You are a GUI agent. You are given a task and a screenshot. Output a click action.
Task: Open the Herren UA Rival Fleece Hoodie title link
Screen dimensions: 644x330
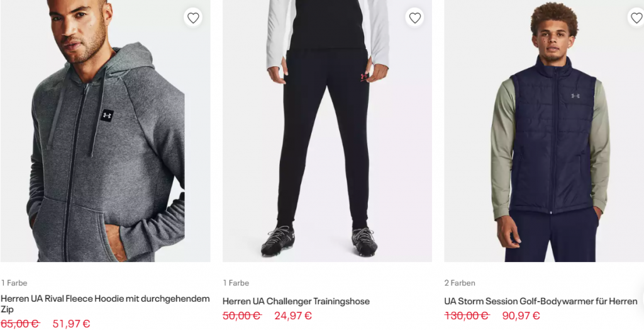tap(105, 304)
